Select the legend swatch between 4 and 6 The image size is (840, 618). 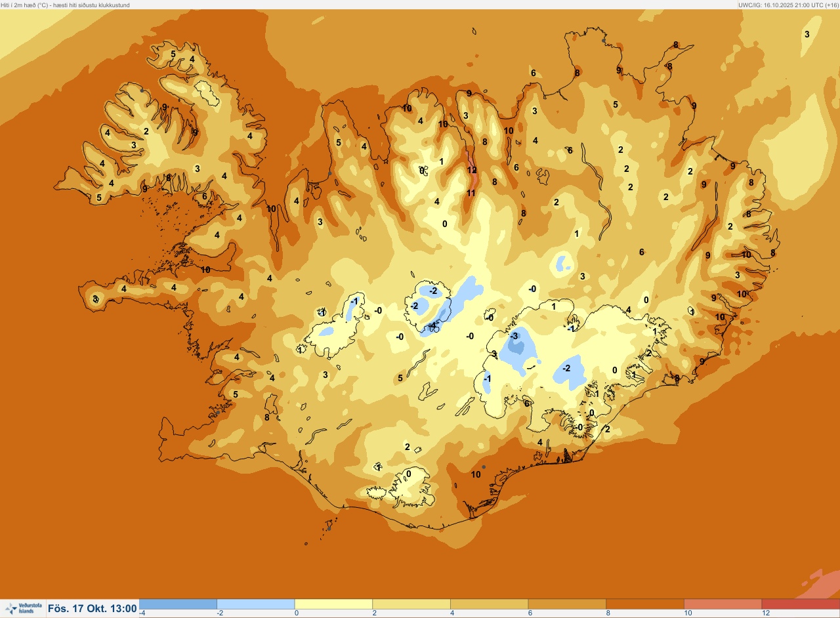pyautogui.click(x=489, y=604)
